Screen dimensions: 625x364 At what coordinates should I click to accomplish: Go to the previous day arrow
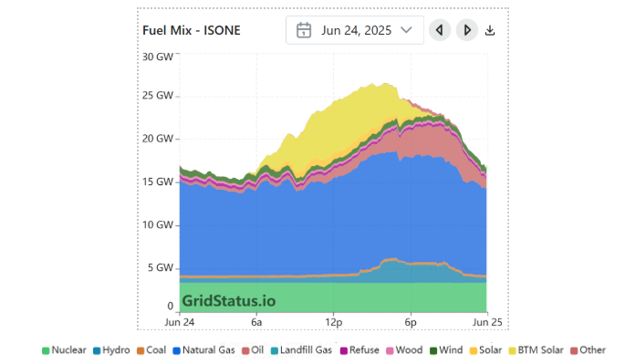click(440, 30)
